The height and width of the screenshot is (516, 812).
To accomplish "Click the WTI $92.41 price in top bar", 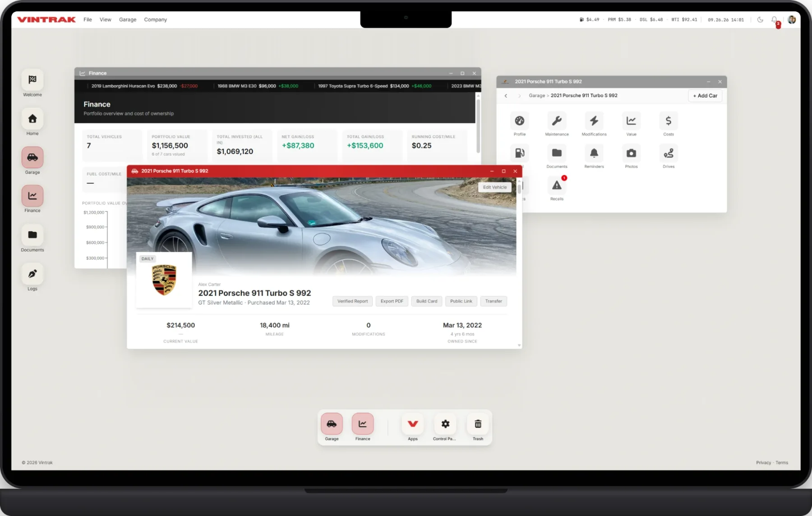I will pyautogui.click(x=684, y=20).
